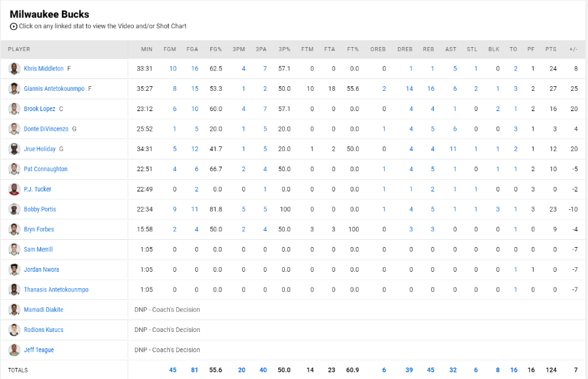The width and height of the screenshot is (588, 379).
Task: Click Bryn Forbes's headshot photo
Action: pos(14,229)
